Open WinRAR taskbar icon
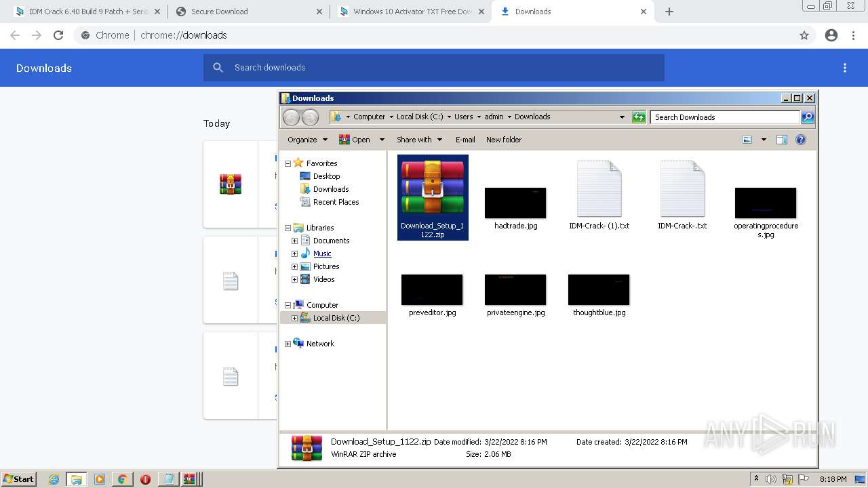868x488 pixels. [191, 479]
